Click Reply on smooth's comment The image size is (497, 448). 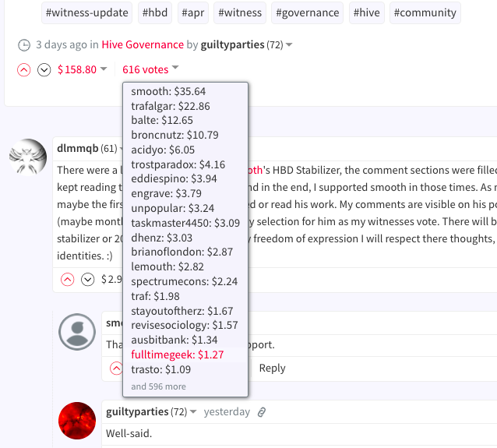click(273, 368)
